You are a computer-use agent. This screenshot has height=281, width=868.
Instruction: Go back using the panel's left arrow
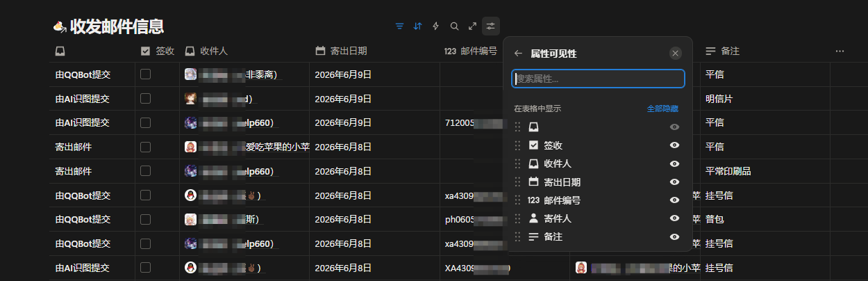(518, 54)
